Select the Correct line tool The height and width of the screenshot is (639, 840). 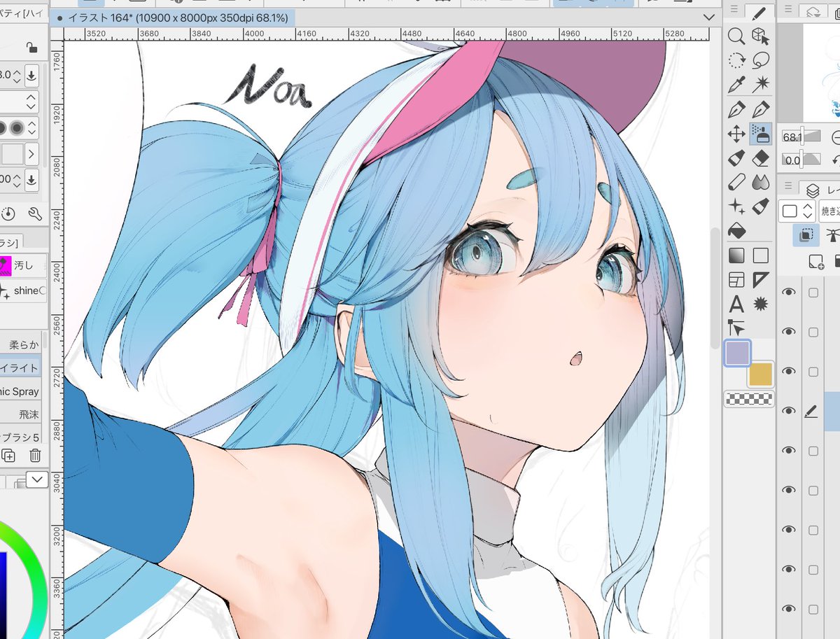tap(736, 328)
